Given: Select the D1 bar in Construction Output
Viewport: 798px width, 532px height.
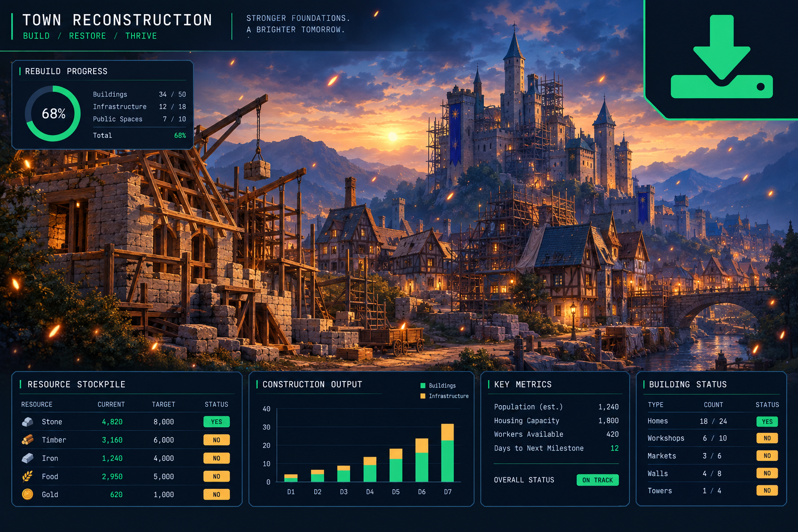Looking at the screenshot, I should 291,478.
